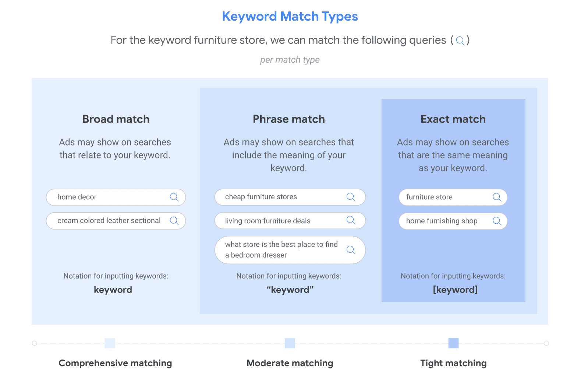Click search icon beside 'home furnishing shop'
The height and width of the screenshot is (392, 588).
pyautogui.click(x=497, y=221)
